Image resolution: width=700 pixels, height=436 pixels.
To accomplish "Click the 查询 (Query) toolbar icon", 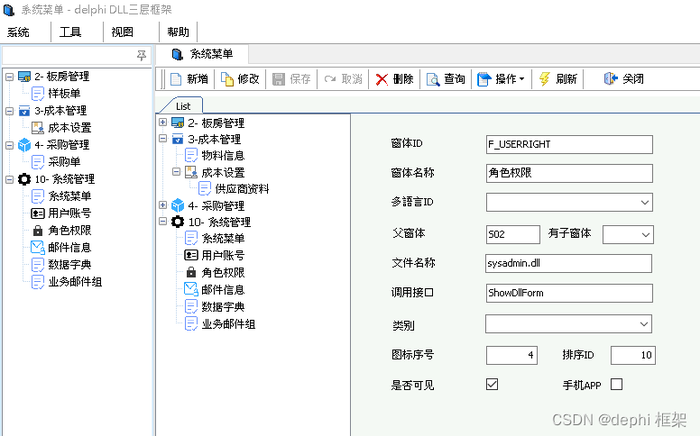I will [x=432, y=79].
